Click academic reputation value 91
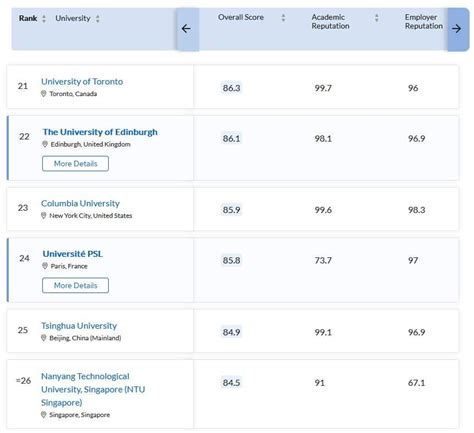 tap(319, 382)
